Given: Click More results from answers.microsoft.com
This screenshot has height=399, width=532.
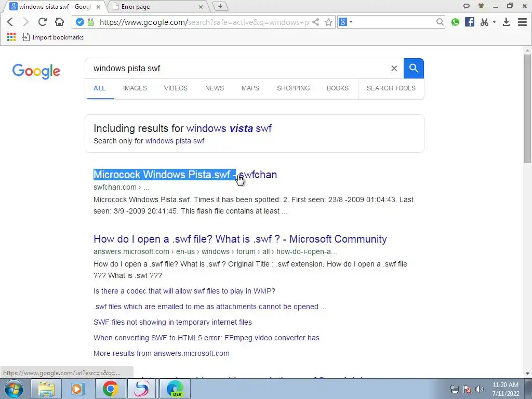Looking at the screenshot, I should click(162, 353).
